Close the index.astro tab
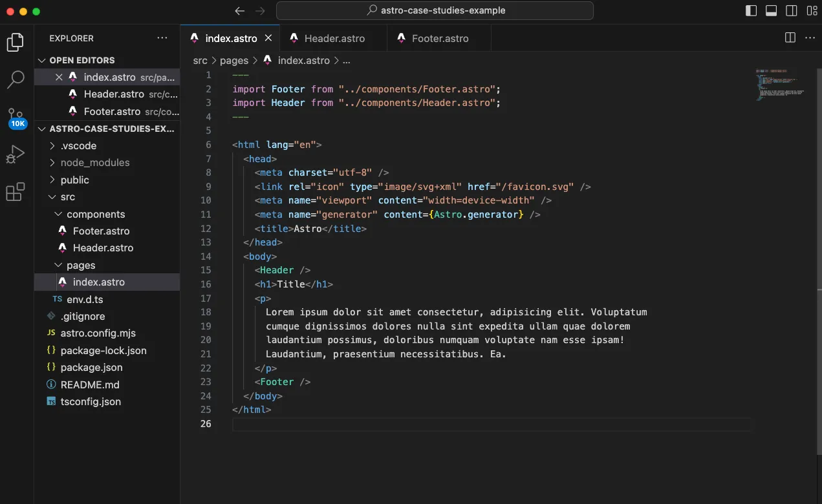The width and height of the screenshot is (822, 504). pyautogui.click(x=268, y=38)
